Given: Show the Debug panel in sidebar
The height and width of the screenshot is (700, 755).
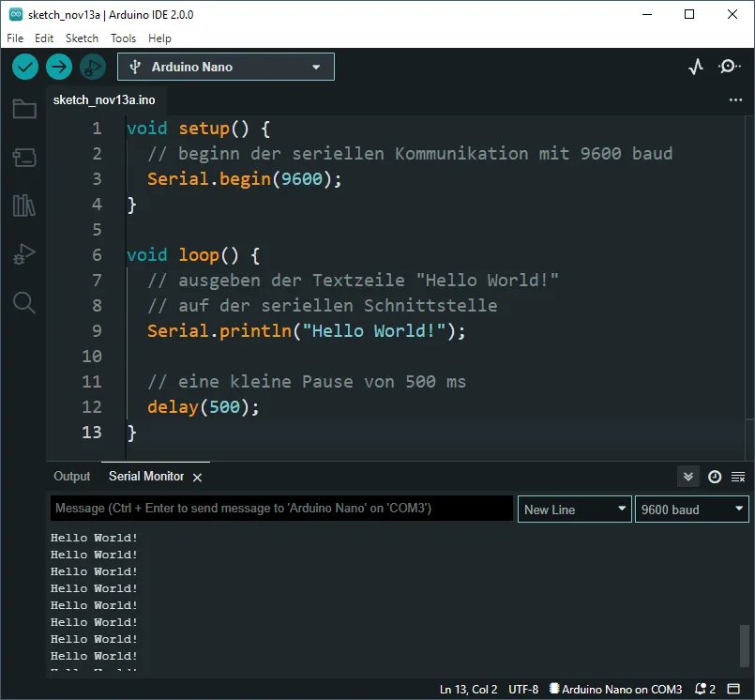Looking at the screenshot, I should click(24, 253).
